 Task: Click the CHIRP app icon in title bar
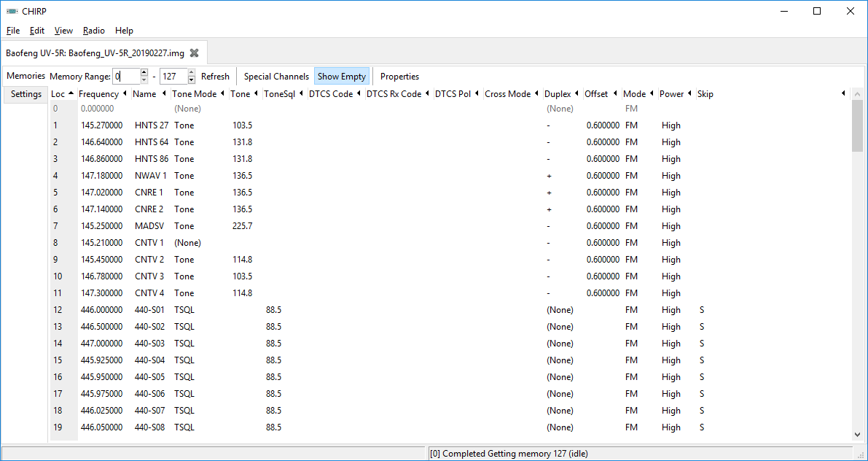pos(12,11)
